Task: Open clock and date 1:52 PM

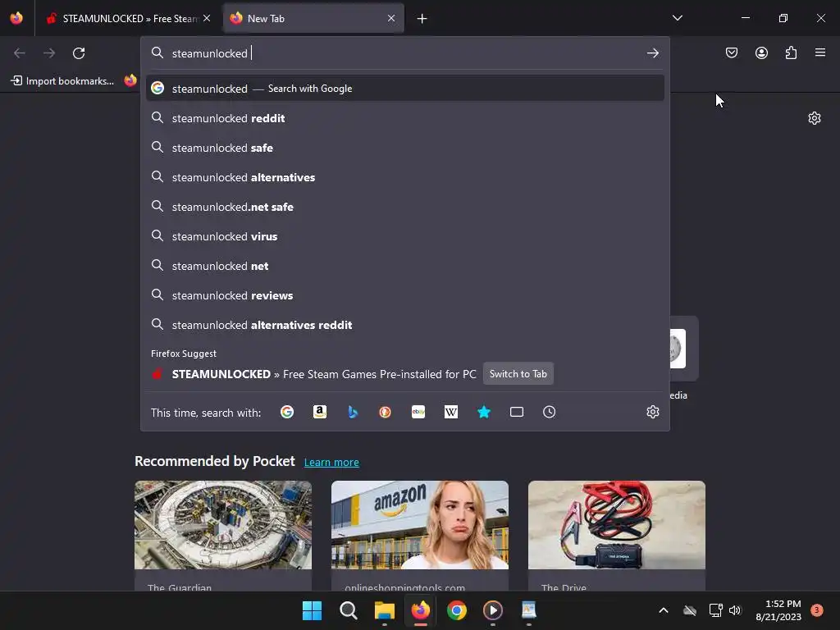Action: point(778,610)
